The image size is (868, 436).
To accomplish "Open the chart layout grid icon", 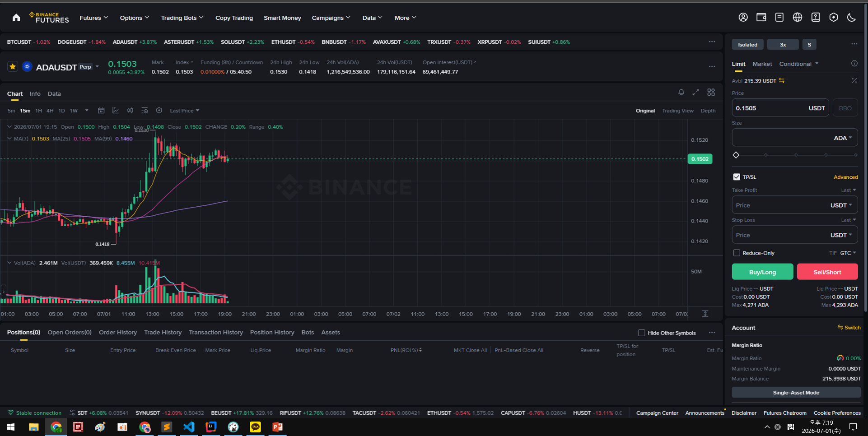I will click(x=711, y=92).
